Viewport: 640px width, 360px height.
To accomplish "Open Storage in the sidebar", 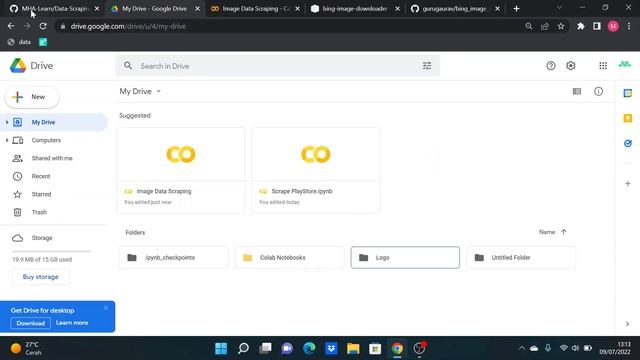I will click(42, 238).
